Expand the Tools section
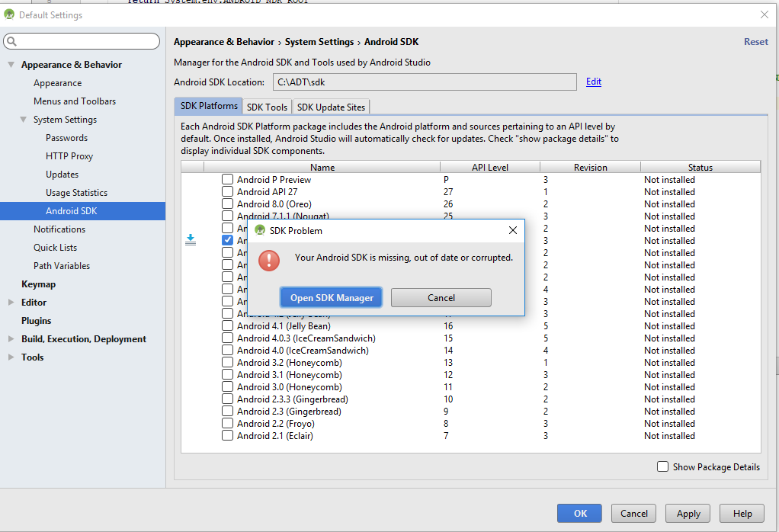This screenshot has height=532, width=779. [10, 357]
